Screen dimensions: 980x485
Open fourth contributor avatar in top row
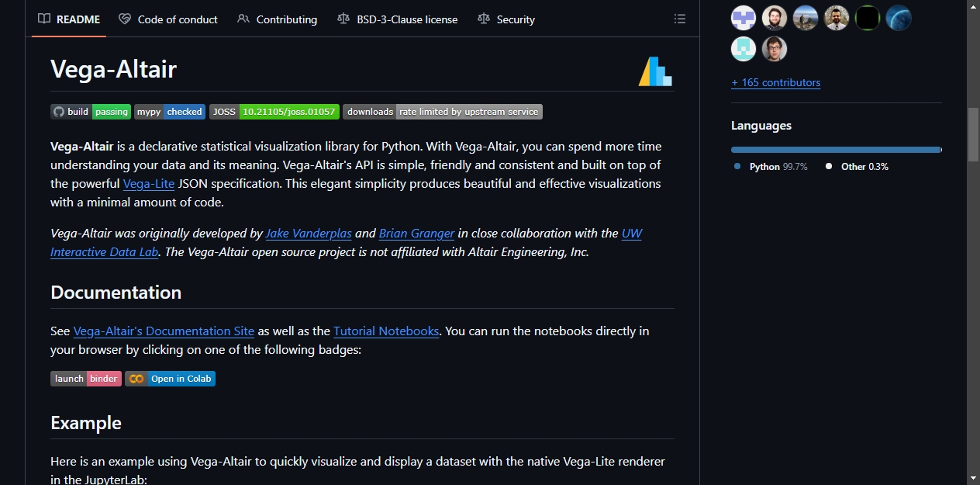tap(837, 18)
